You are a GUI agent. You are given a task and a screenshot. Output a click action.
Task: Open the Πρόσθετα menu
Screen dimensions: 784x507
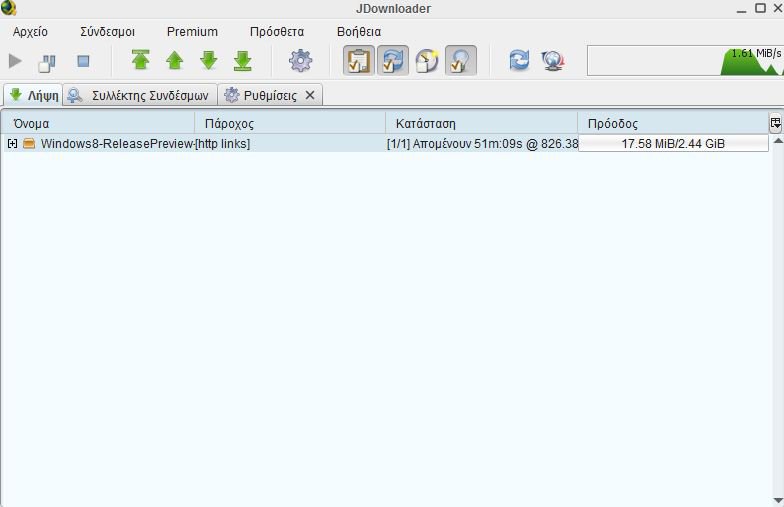pos(276,32)
